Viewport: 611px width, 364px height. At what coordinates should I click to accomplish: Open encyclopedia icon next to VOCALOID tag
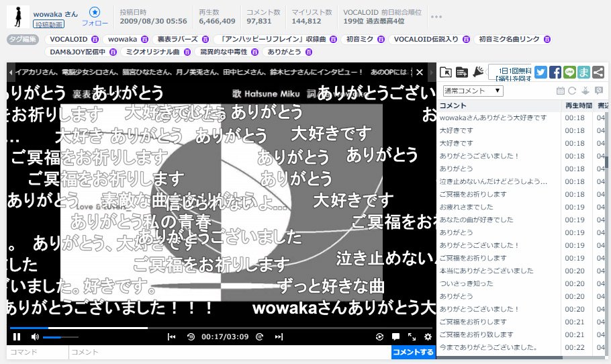tap(95, 39)
